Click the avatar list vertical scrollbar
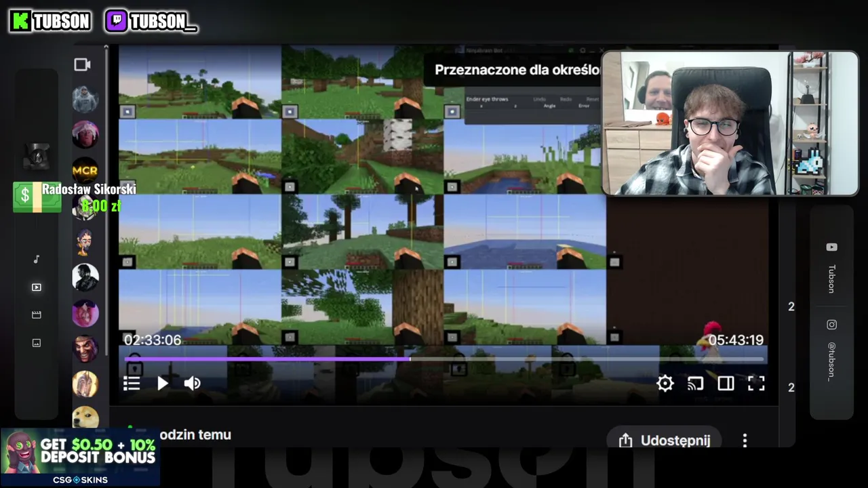This screenshot has width=868, height=488. [x=106, y=203]
